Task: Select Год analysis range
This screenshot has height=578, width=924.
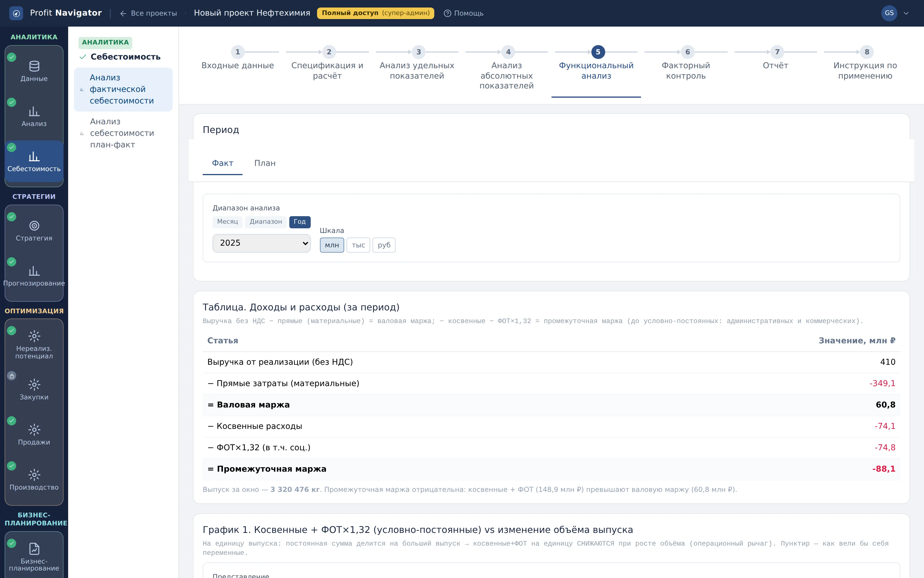Action: coord(300,222)
